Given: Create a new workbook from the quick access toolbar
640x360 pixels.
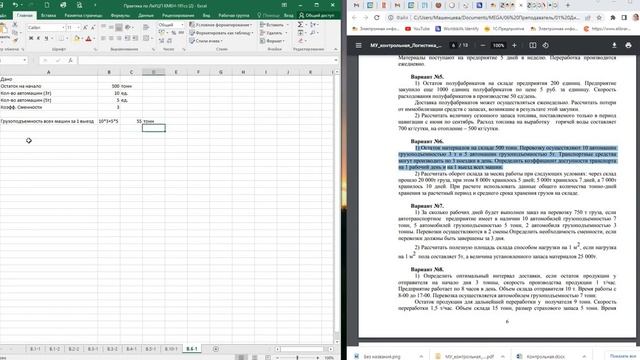Looking at the screenshot, I should pos(47,5).
